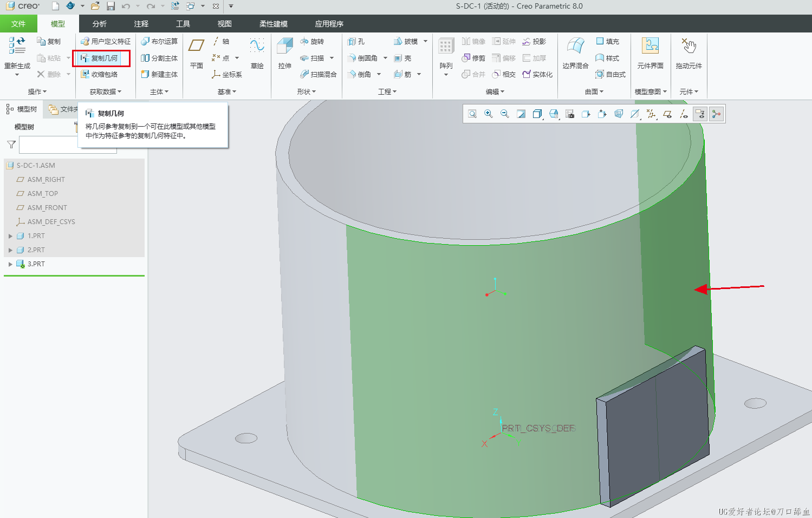This screenshot has height=518, width=812.
Task: Click the View Manager camera icon
Action: [570, 114]
